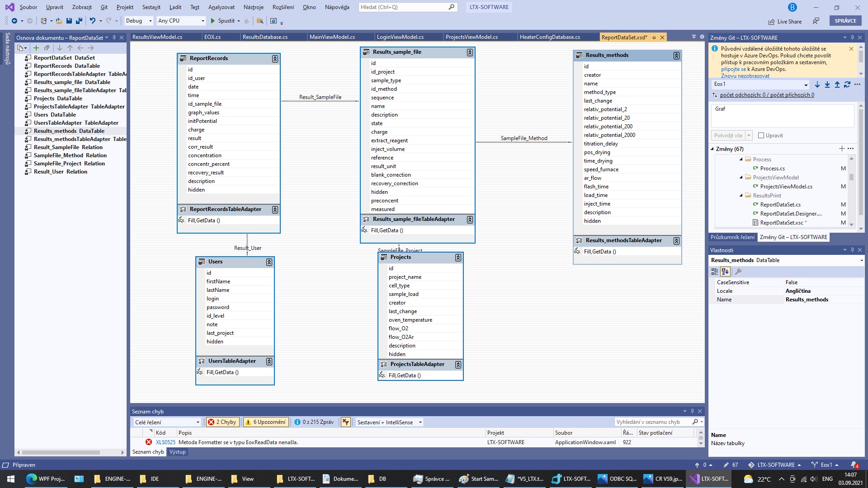Toggle the 0 z 215 Zpráv messages filter
868x488 pixels.
click(x=314, y=422)
